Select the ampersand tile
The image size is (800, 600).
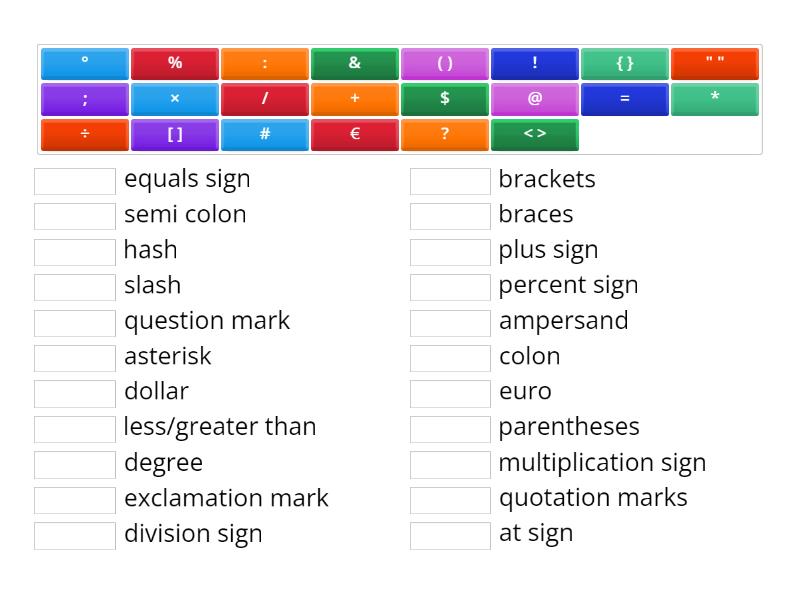355,63
